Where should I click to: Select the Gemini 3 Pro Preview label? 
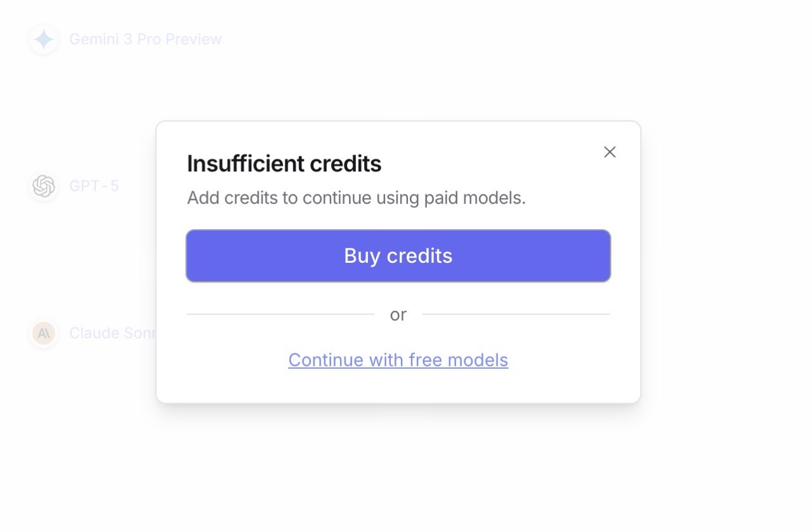(x=145, y=39)
